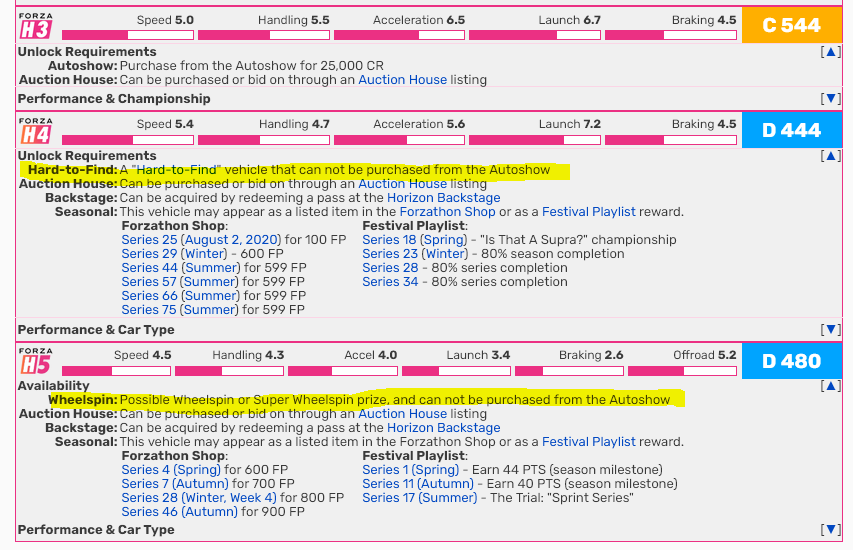
Task: Click 'Earn 44 PTS (season milestone)' text
Action: 567,470
